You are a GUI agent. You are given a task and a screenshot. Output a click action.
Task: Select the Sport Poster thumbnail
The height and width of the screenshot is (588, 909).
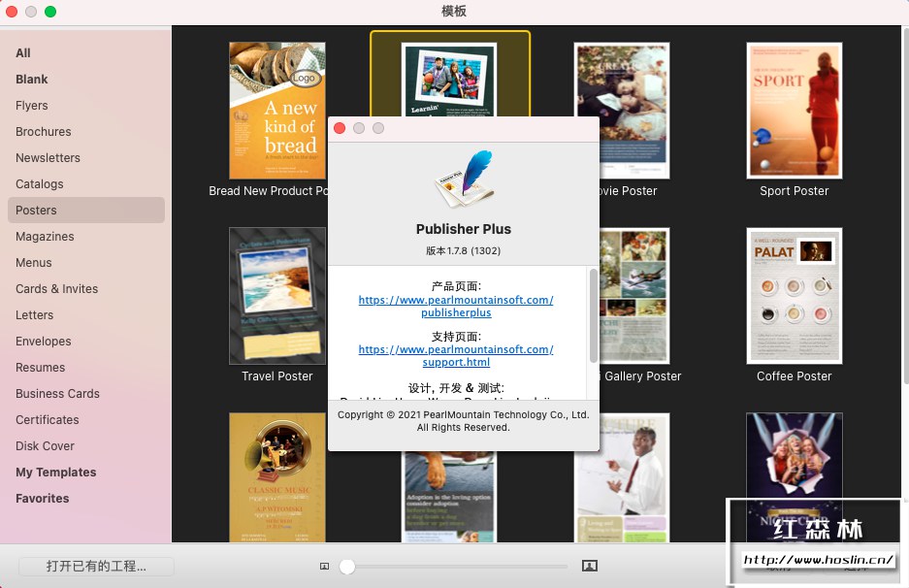[x=795, y=111]
